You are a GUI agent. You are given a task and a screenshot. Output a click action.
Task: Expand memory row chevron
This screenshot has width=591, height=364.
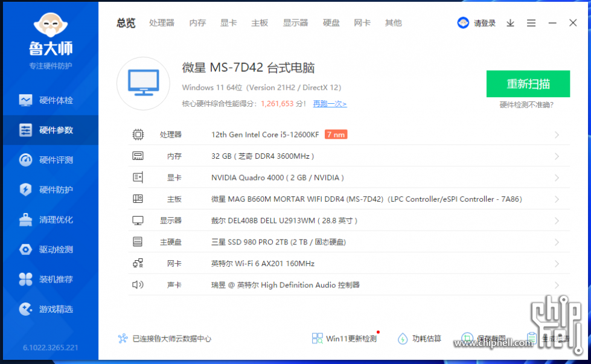[557, 156]
